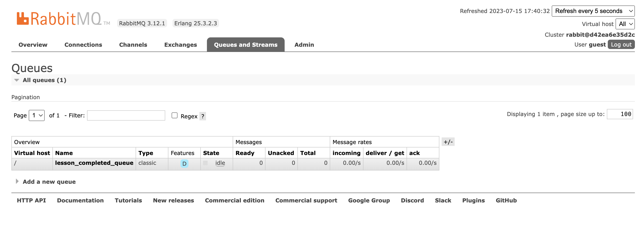Click the page size input field

[x=620, y=114]
